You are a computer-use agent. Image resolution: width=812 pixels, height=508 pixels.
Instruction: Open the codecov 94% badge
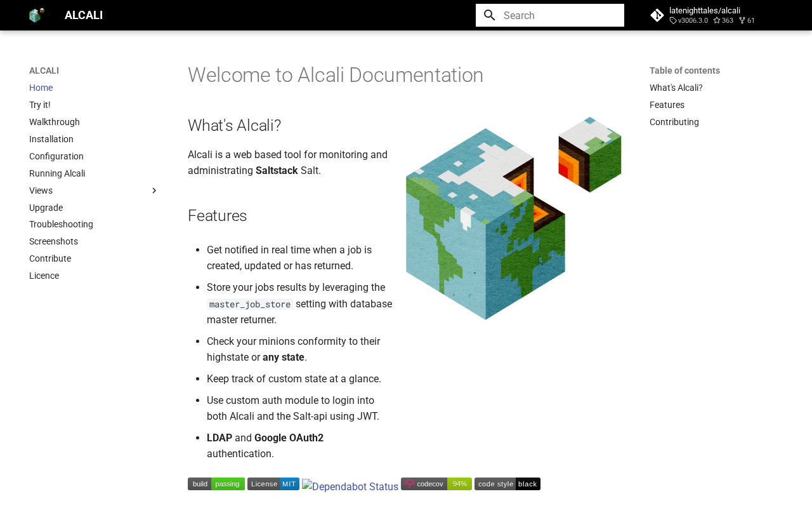(436, 484)
